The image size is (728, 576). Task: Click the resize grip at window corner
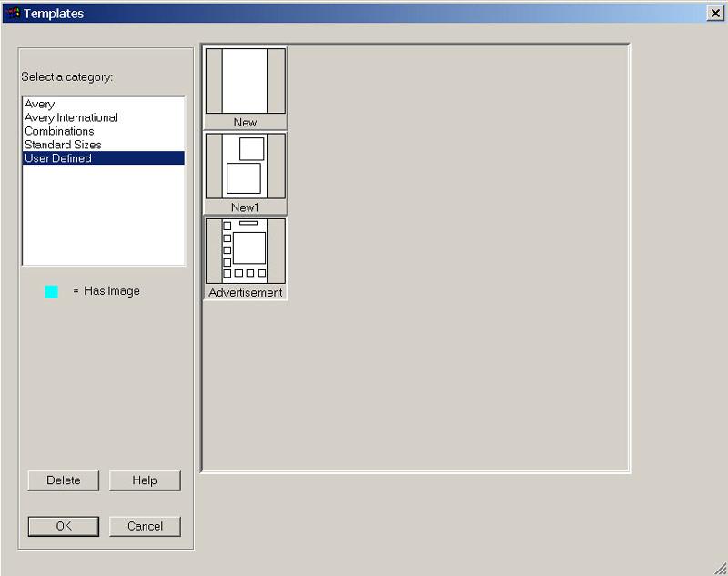click(720, 568)
